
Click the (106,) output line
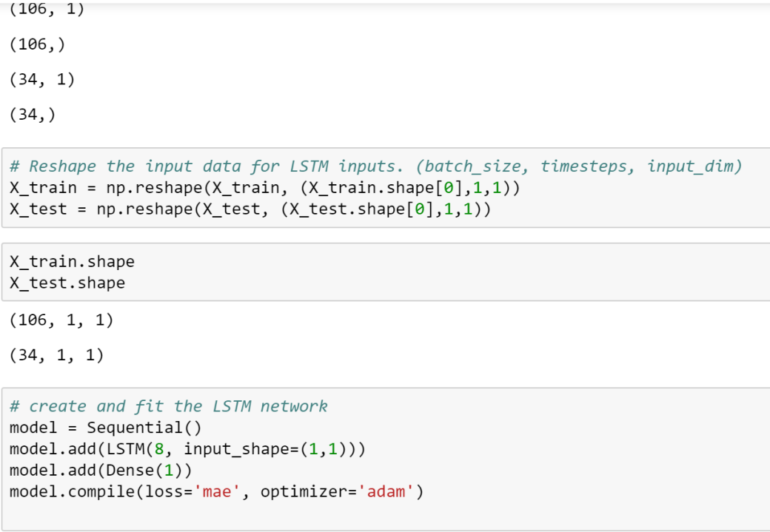coord(37,44)
